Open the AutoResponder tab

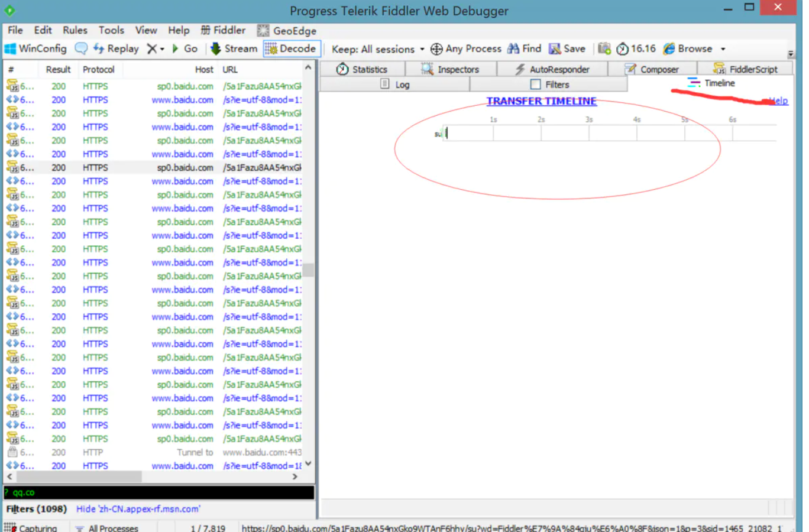click(552, 69)
